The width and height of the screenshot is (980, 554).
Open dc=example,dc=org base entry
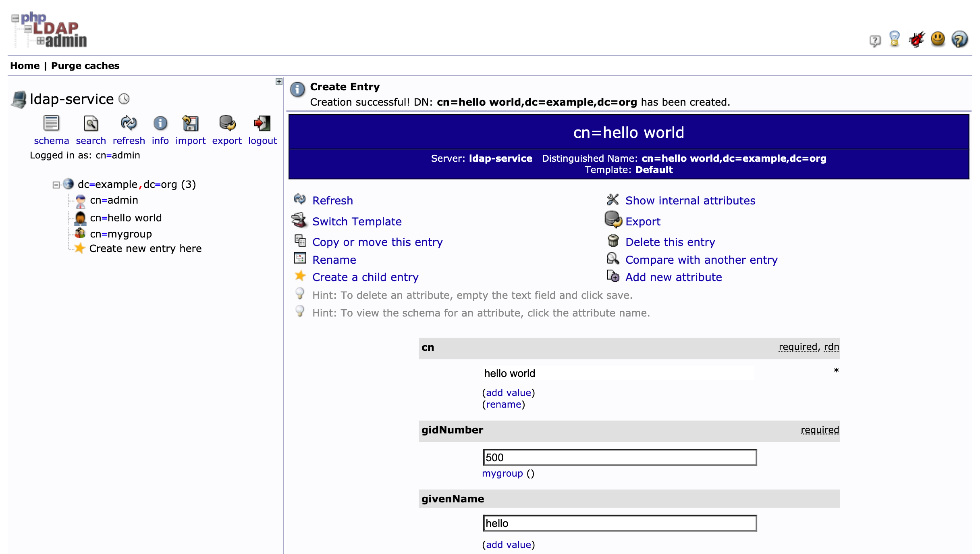coord(137,185)
